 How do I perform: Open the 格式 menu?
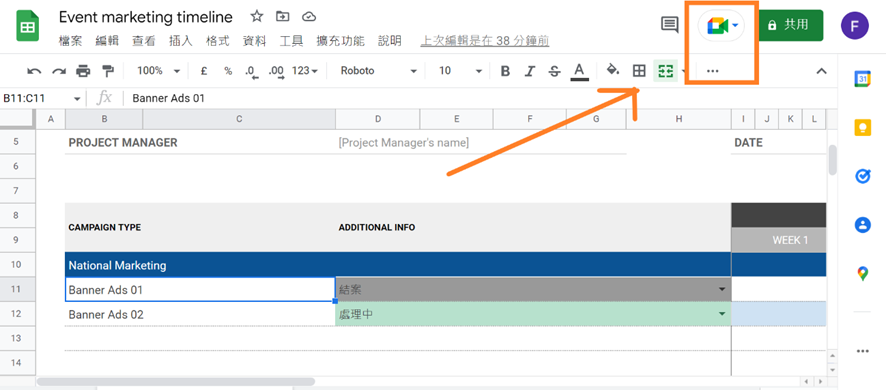click(x=218, y=41)
